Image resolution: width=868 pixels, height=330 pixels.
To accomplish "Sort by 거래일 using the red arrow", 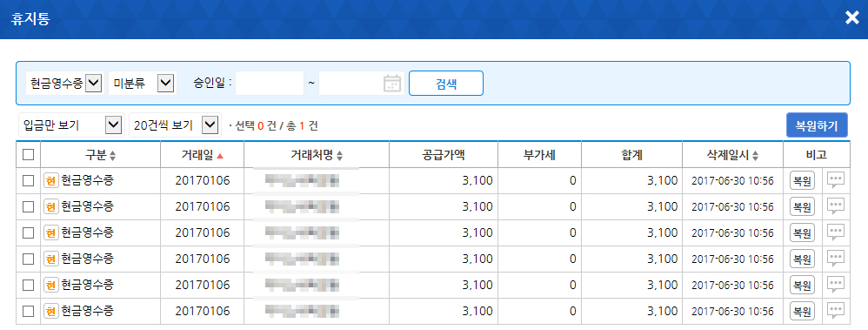I will point(220,156).
